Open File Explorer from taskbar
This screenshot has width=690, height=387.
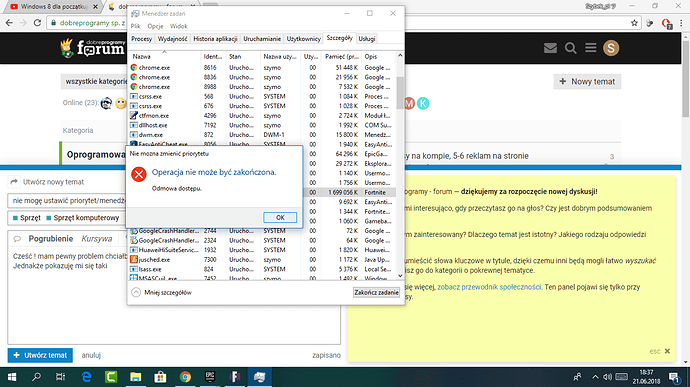(x=136, y=377)
